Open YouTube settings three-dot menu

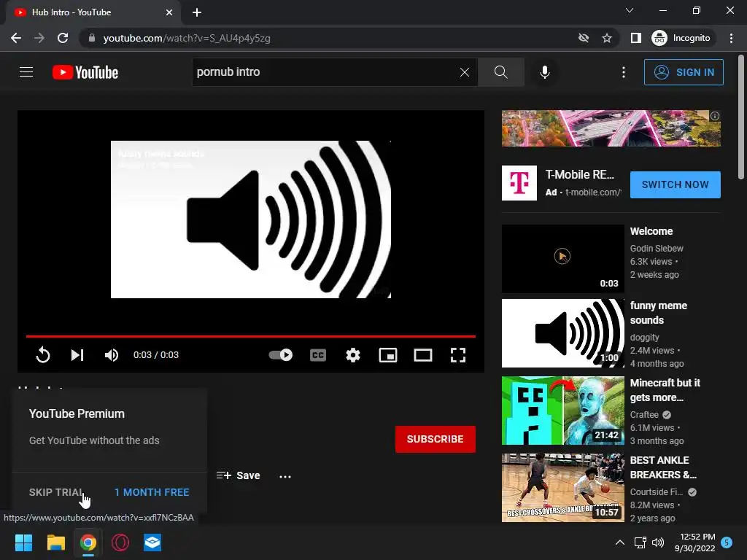(x=623, y=72)
